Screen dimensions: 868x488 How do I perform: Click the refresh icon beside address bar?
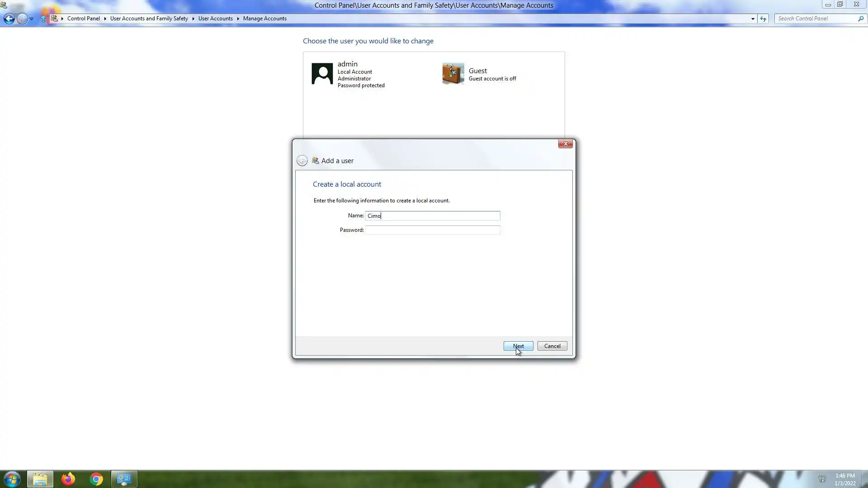point(763,19)
